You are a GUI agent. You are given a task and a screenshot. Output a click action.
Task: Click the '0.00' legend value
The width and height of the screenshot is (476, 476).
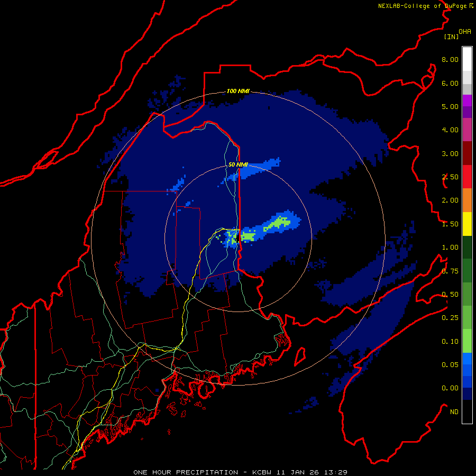450,388
